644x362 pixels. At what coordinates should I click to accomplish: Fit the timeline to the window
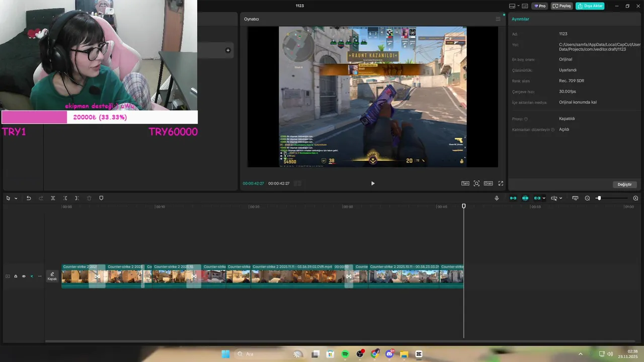(x=575, y=198)
